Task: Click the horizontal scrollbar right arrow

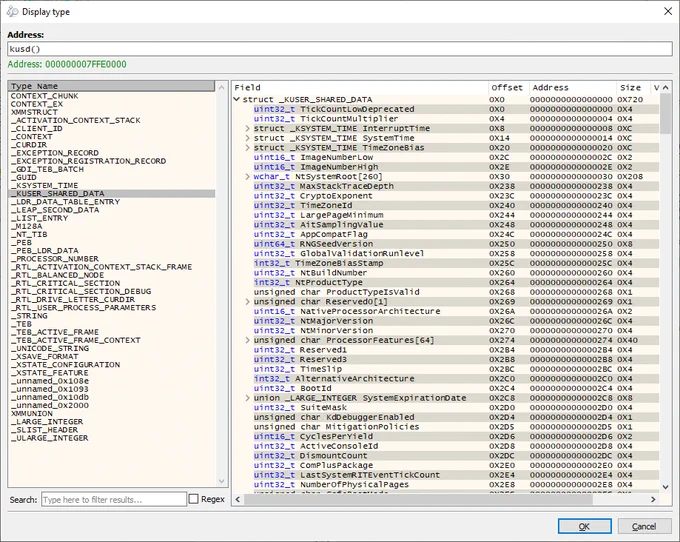Action: pos(653,499)
